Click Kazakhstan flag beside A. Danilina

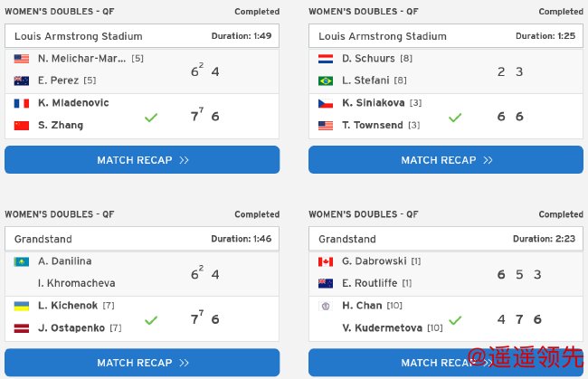pyautogui.click(x=22, y=261)
